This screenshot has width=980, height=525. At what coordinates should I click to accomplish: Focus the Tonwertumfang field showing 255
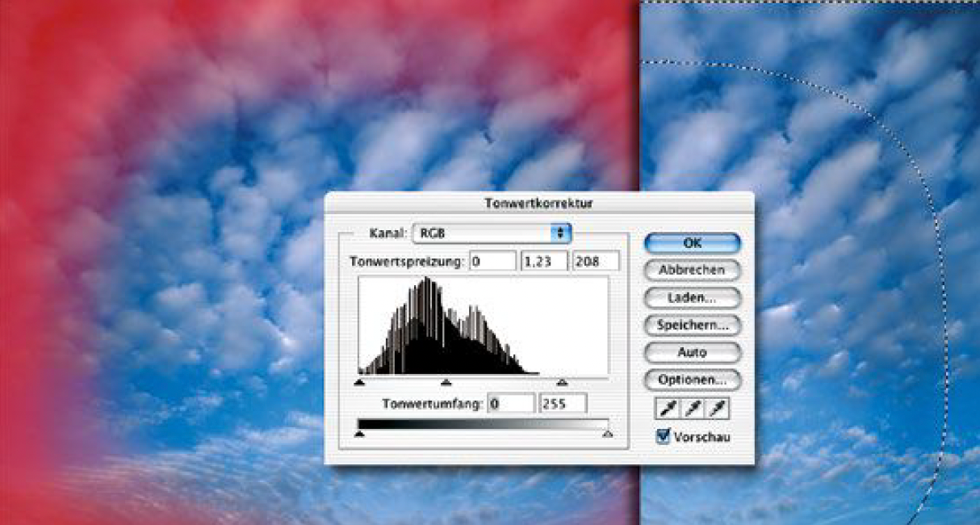pos(563,402)
